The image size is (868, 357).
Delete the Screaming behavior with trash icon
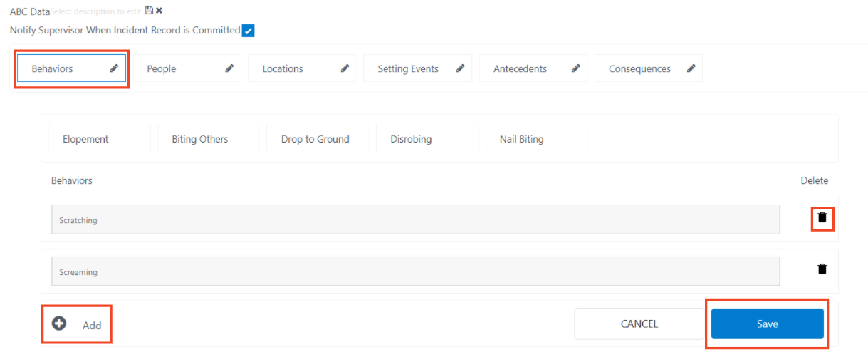(x=822, y=269)
